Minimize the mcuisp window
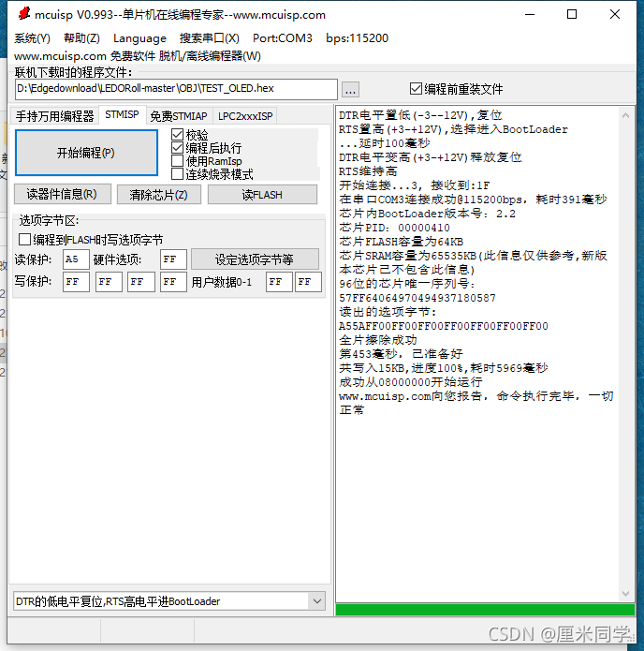 530,14
